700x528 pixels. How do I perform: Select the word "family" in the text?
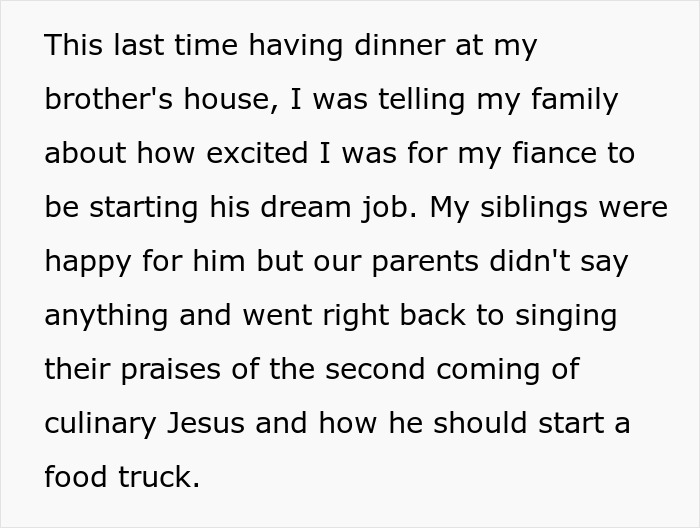[x=574, y=100]
